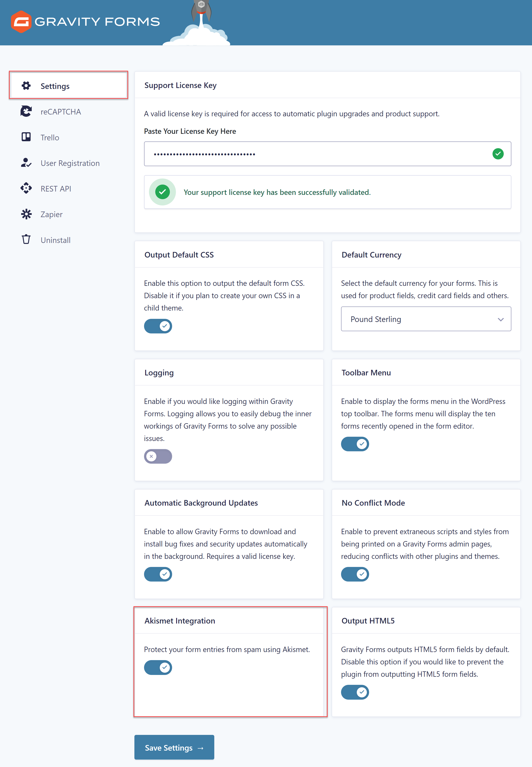
Task: Click the Settings gear icon
Action: (x=26, y=86)
